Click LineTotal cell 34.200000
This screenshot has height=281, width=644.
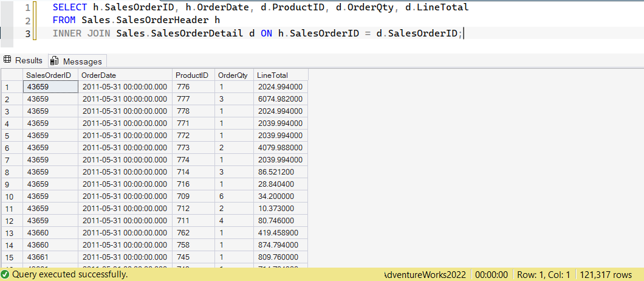(281, 196)
